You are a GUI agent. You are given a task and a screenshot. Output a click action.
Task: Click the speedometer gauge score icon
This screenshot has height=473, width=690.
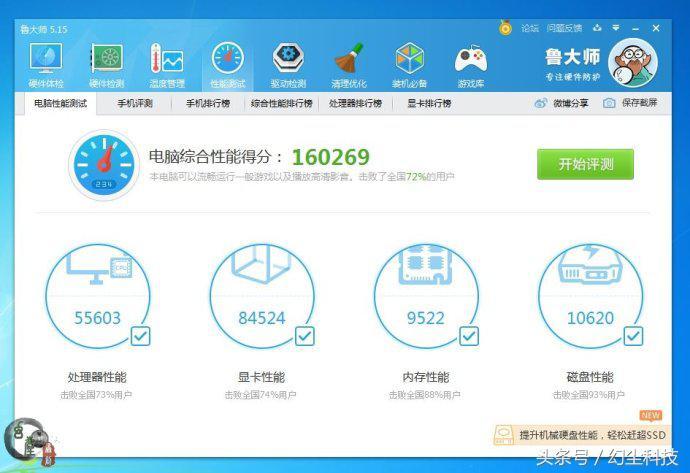pos(104,165)
